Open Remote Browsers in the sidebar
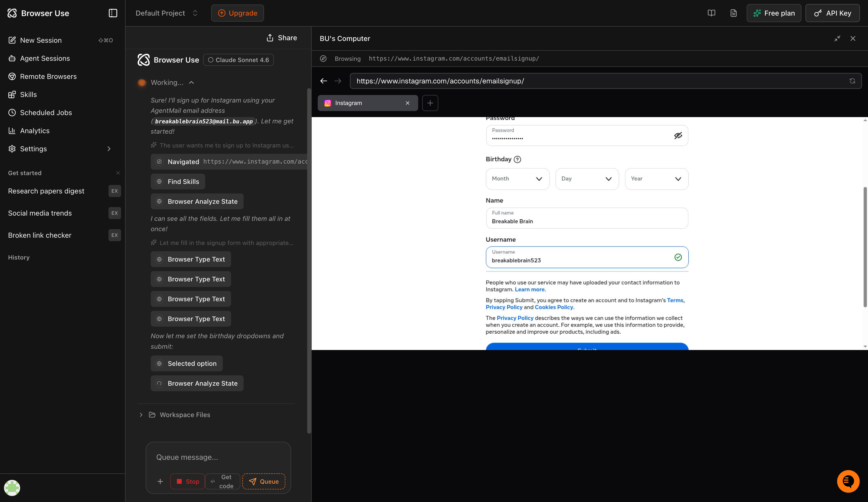This screenshot has height=502, width=868. (x=48, y=76)
